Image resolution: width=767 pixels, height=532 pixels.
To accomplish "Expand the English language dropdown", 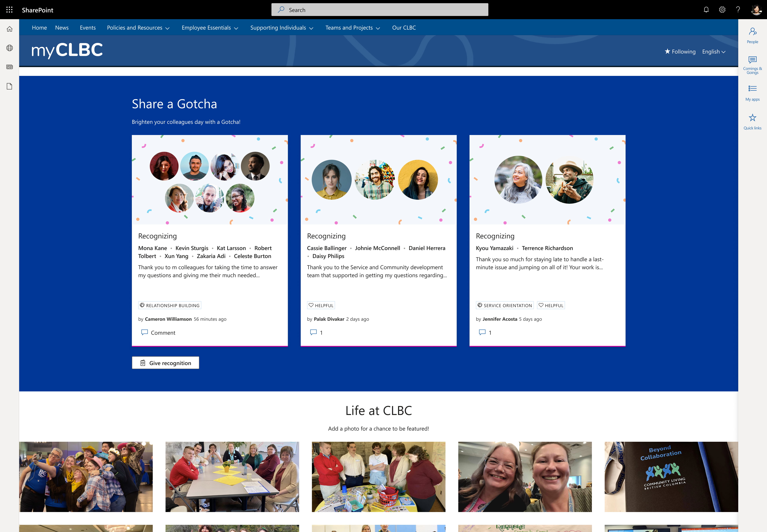I will [x=713, y=51].
